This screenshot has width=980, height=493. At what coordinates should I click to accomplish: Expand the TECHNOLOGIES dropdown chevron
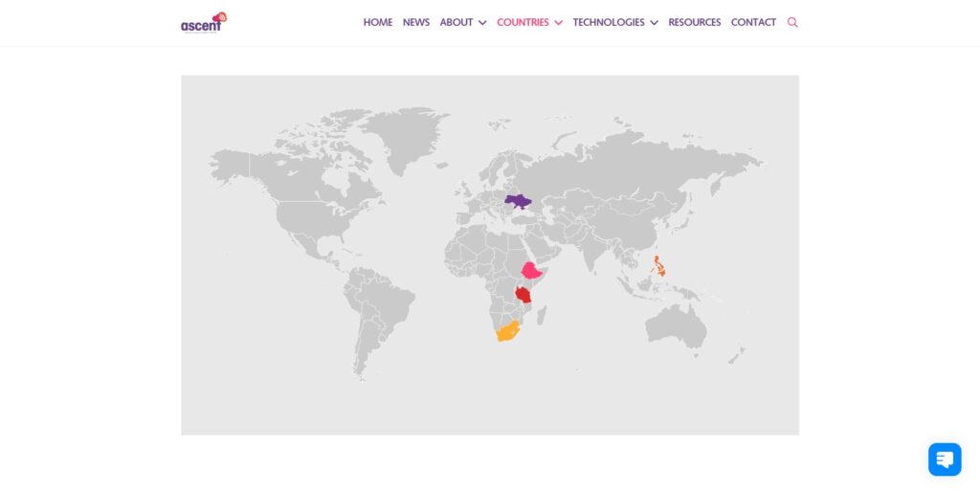[x=655, y=23]
